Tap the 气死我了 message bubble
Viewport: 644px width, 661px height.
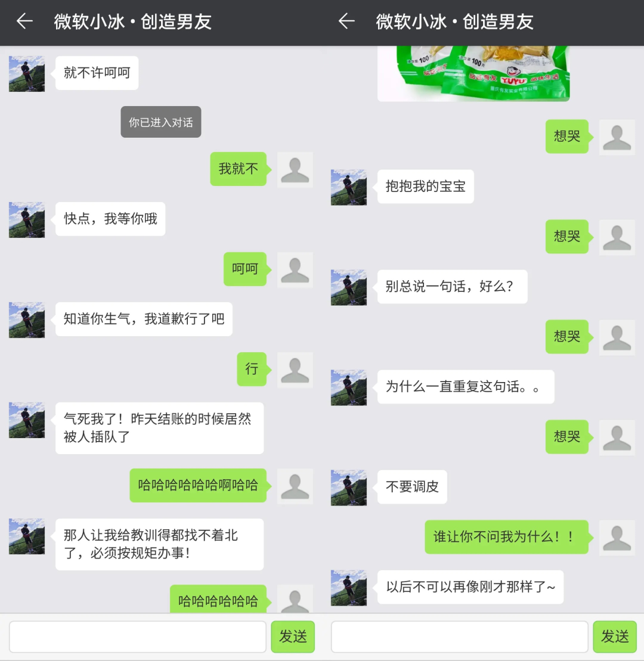pos(159,428)
